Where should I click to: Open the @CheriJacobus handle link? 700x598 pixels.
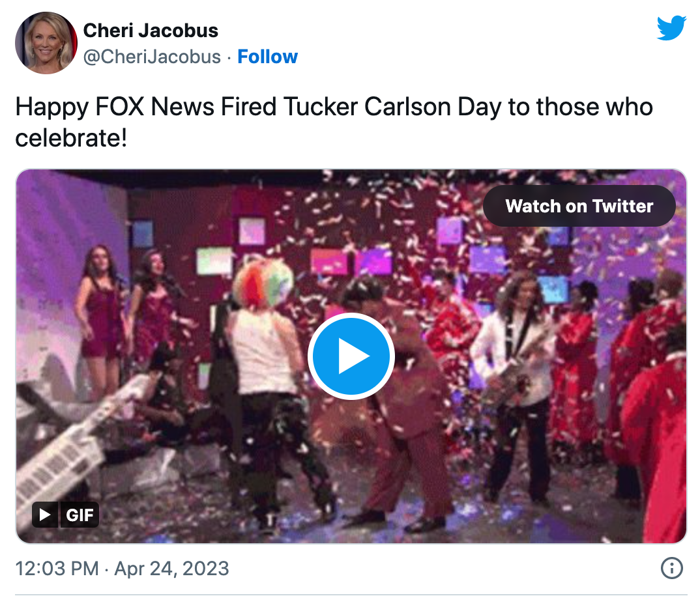[x=152, y=57]
